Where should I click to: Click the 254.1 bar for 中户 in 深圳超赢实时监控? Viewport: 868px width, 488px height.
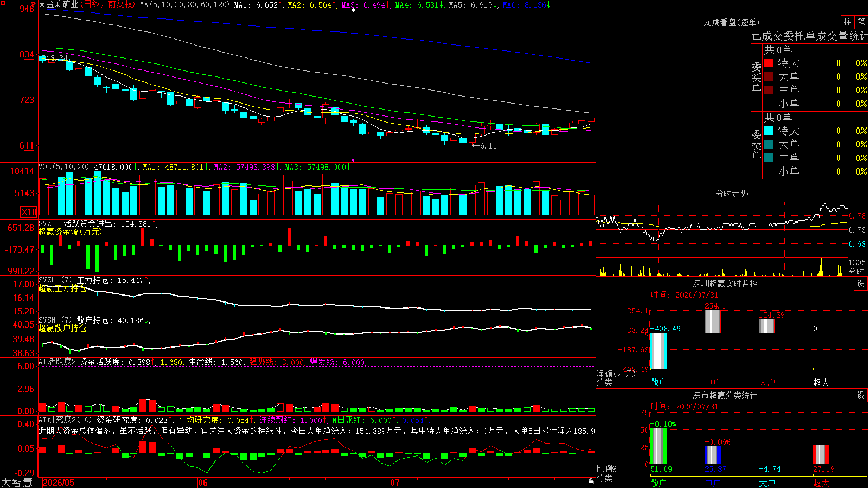[713, 322]
